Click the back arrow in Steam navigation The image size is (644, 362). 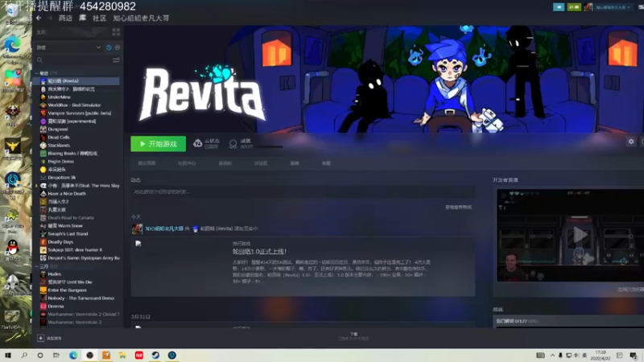[39, 18]
